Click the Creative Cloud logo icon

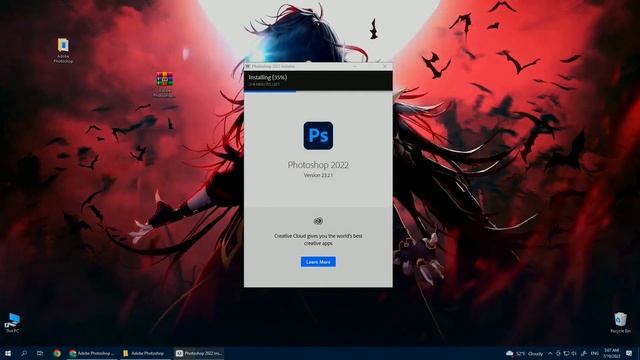pos(318,221)
